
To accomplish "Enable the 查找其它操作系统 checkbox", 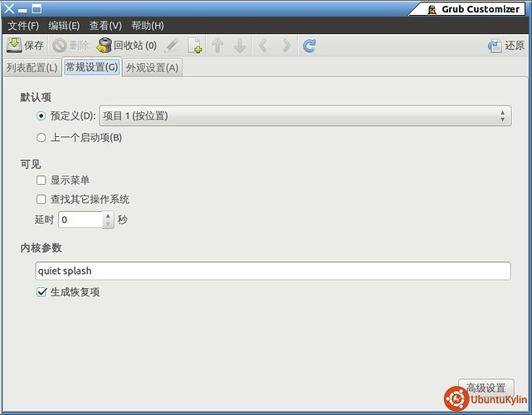I will point(41,199).
